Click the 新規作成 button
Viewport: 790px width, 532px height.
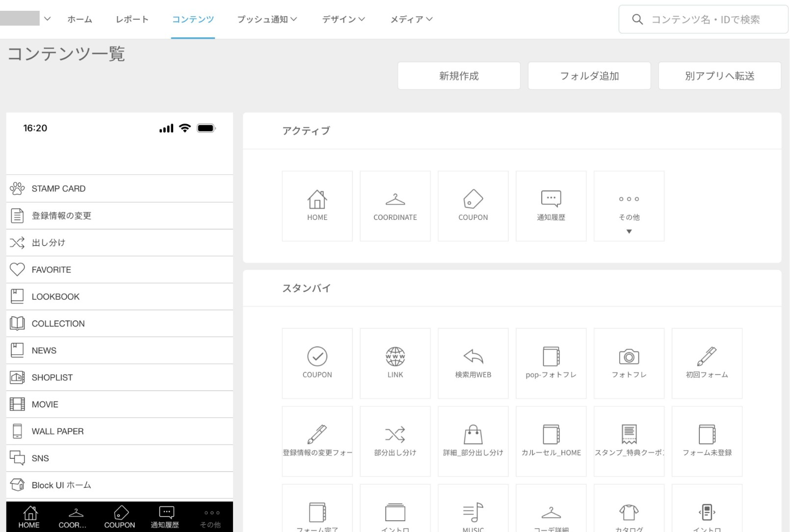pyautogui.click(x=459, y=76)
